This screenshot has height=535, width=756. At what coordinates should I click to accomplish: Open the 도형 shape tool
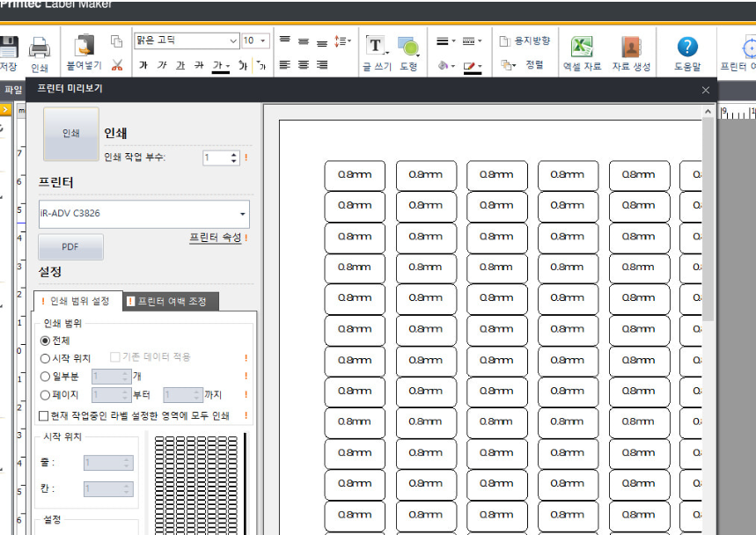point(407,44)
